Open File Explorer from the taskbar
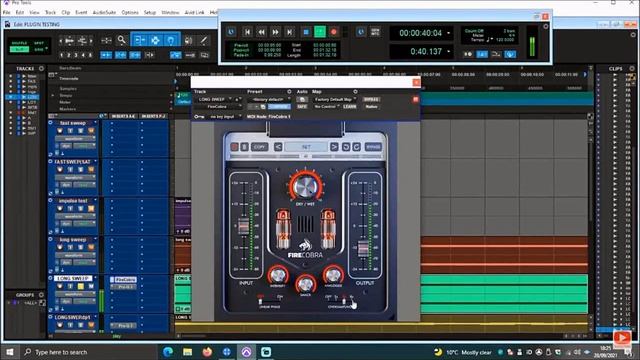Image resolution: width=640 pixels, height=360 pixels. [x=187, y=352]
